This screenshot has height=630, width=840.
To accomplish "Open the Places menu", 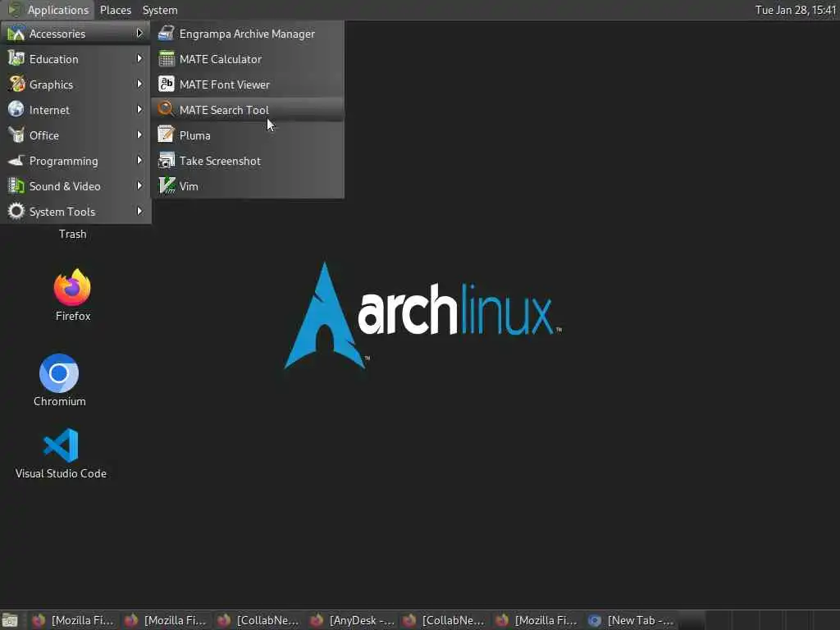I will tap(115, 10).
